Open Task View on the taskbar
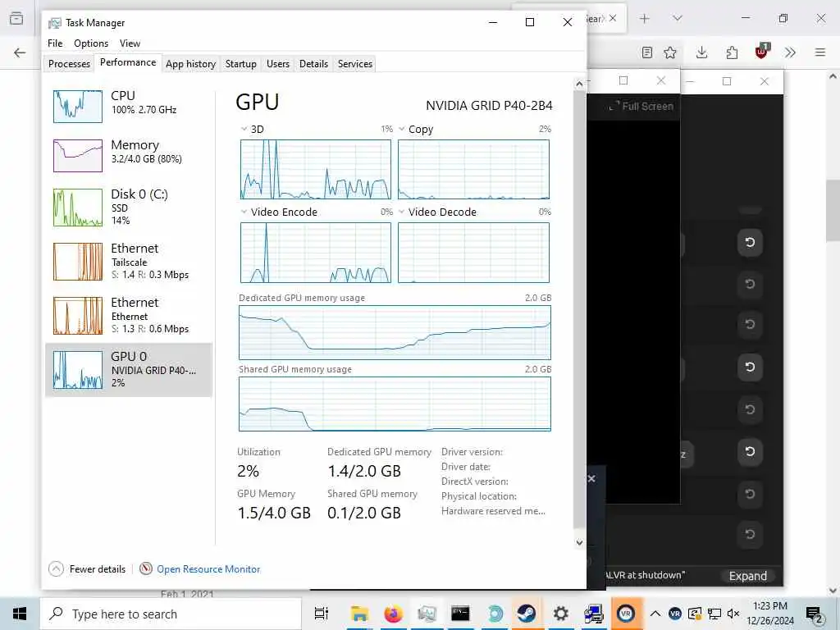 [x=322, y=614]
